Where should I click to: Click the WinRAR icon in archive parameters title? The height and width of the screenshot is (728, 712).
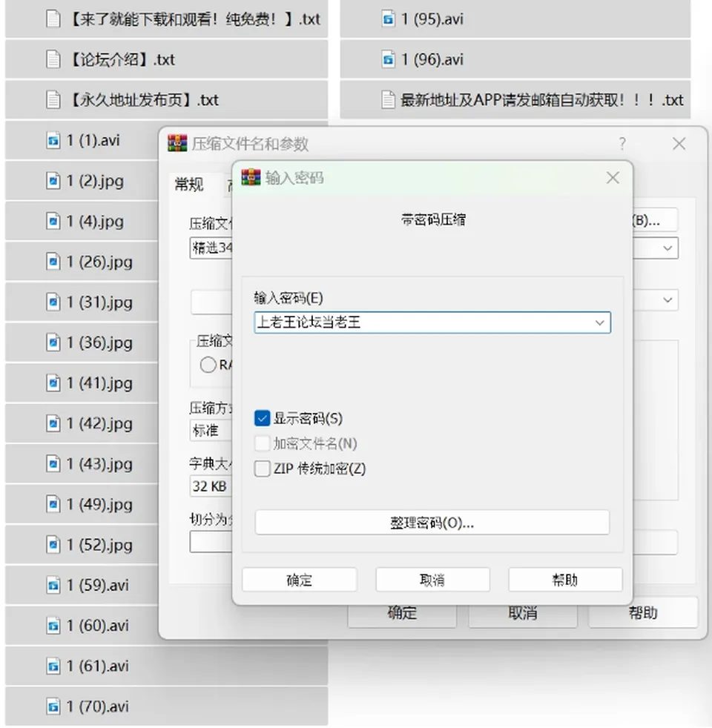[x=177, y=144]
